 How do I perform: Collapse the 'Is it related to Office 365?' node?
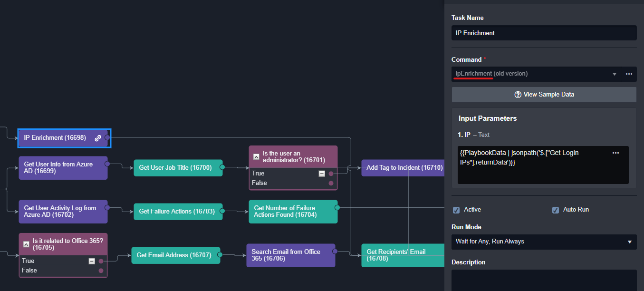[26, 244]
